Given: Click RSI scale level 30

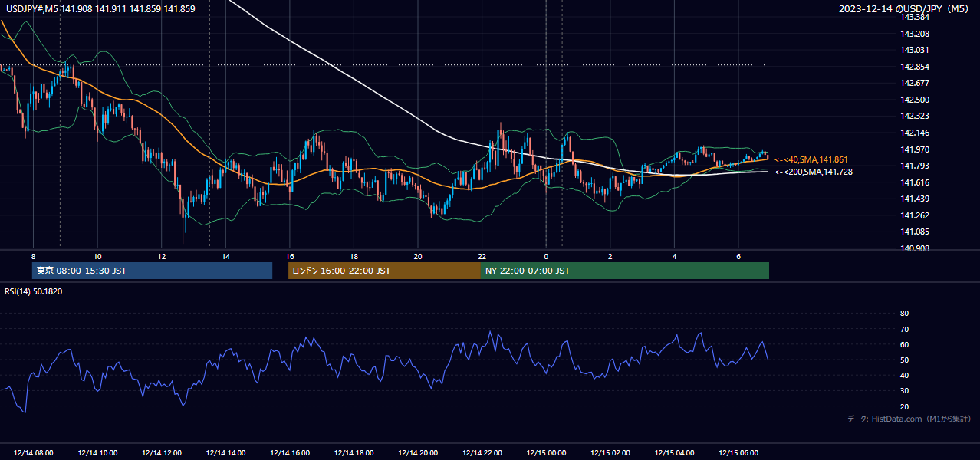Looking at the screenshot, I should (x=904, y=391).
